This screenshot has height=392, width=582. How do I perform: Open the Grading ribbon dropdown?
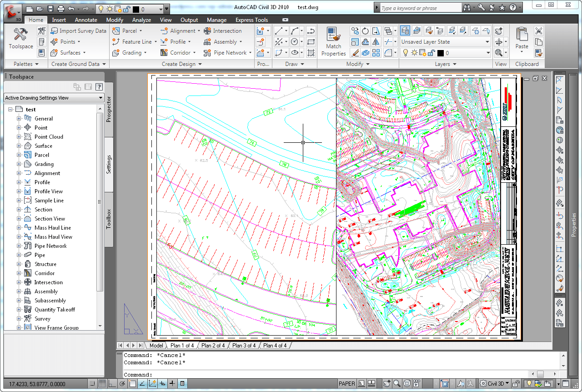[x=130, y=53]
